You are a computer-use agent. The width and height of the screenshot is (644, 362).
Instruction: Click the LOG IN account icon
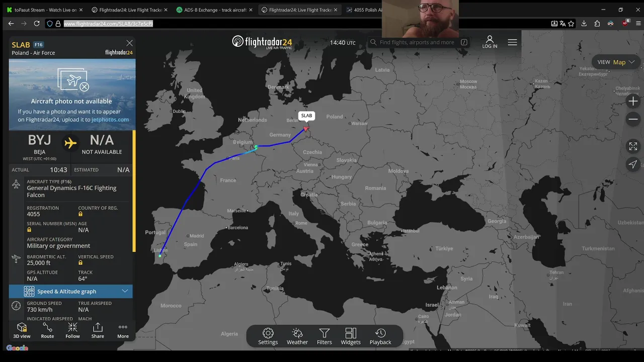click(x=490, y=42)
